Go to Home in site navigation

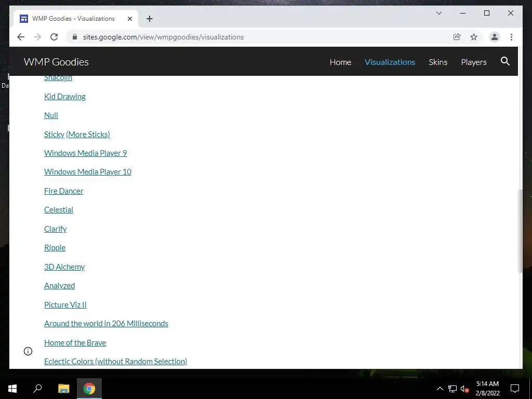(x=340, y=62)
